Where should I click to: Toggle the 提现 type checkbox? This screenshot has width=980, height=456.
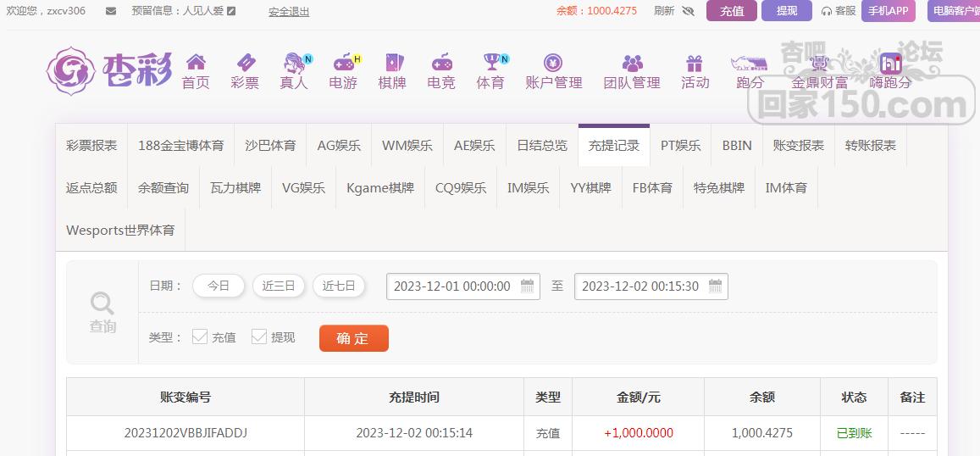(x=259, y=336)
